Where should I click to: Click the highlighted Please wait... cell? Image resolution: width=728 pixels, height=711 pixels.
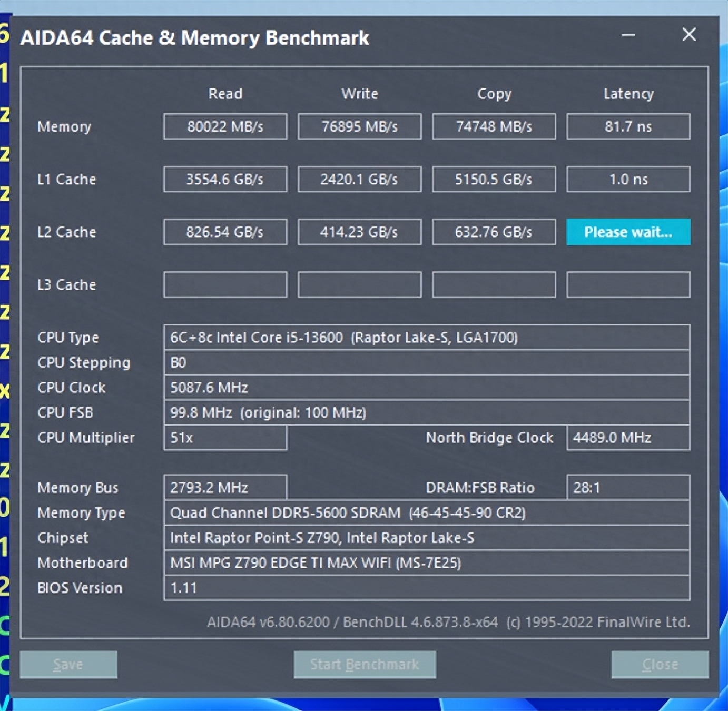pyautogui.click(x=628, y=232)
